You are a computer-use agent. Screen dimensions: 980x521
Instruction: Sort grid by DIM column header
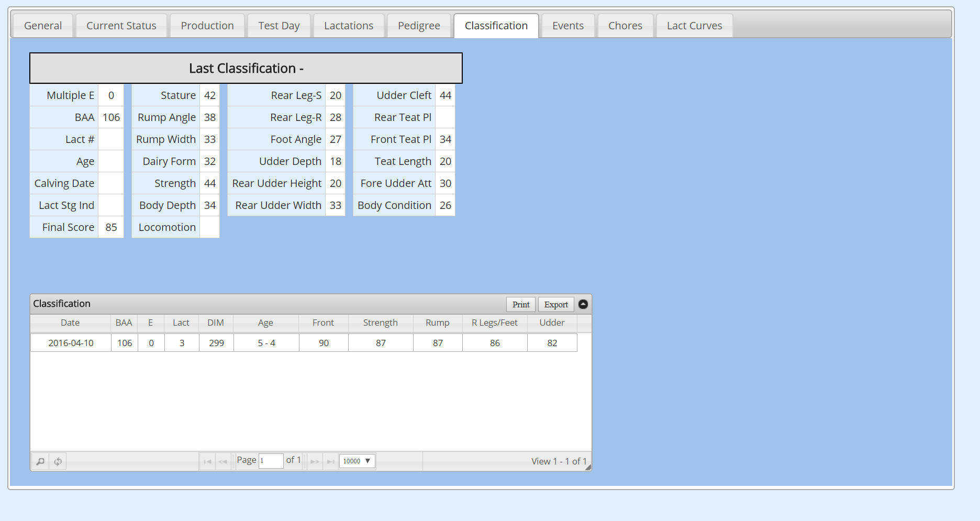point(216,323)
